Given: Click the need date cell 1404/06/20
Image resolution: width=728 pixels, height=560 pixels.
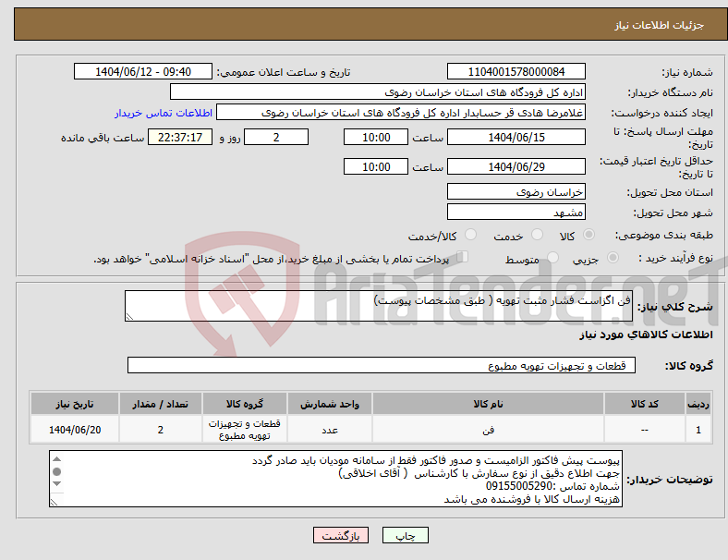Looking at the screenshot, I should pyautogui.click(x=75, y=430).
